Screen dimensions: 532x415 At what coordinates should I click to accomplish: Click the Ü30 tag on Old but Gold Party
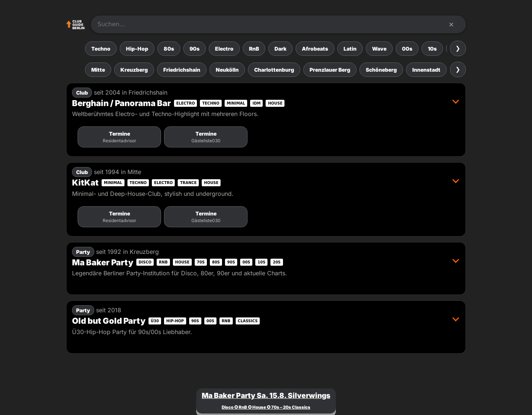pyautogui.click(x=155, y=321)
